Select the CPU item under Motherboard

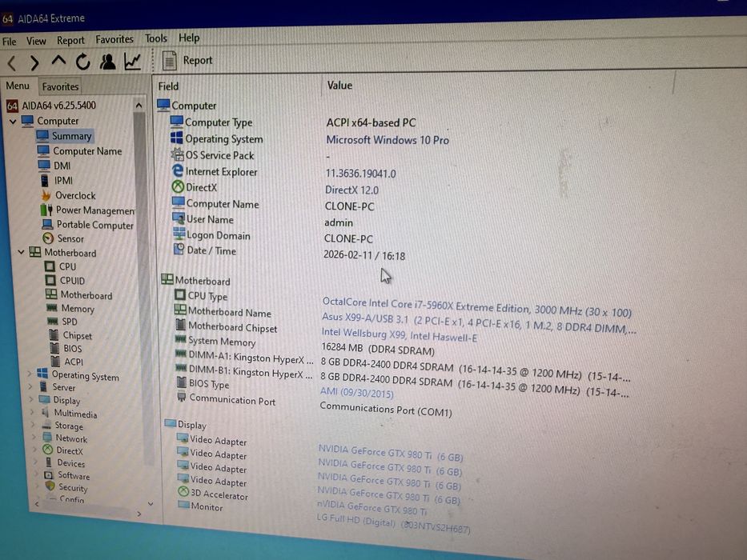(x=61, y=266)
